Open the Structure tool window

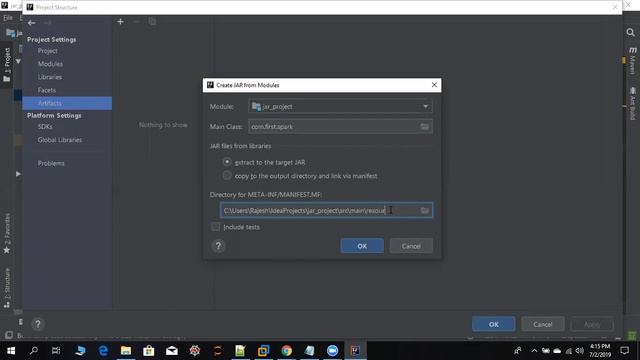pyautogui.click(x=7, y=287)
